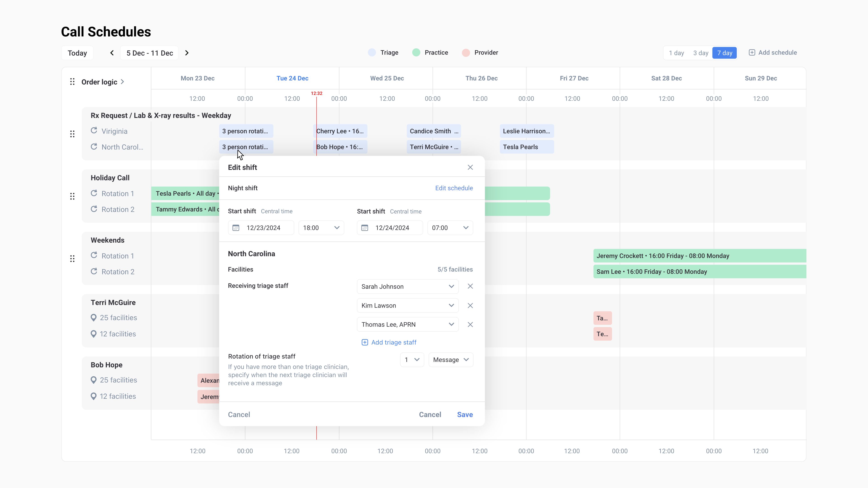Image resolution: width=868 pixels, height=488 pixels.
Task: Click the 12/24/2024 date field
Action: click(x=390, y=228)
